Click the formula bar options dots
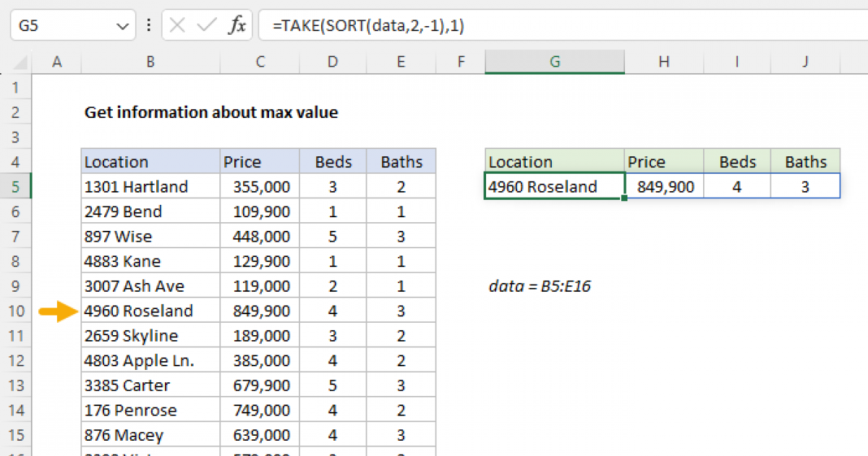 coord(149,26)
